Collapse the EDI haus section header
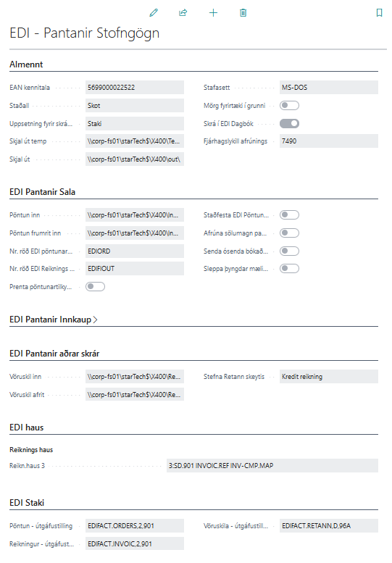 (x=27, y=428)
